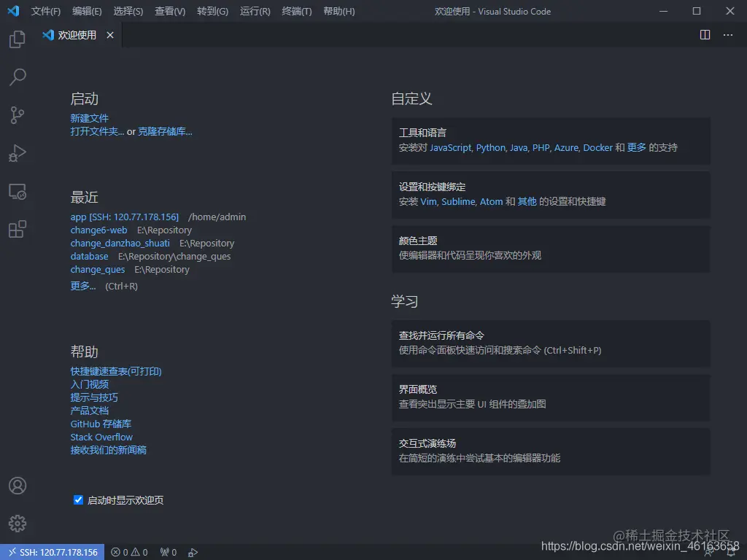Click the 克隆存储库... link

tap(165, 131)
